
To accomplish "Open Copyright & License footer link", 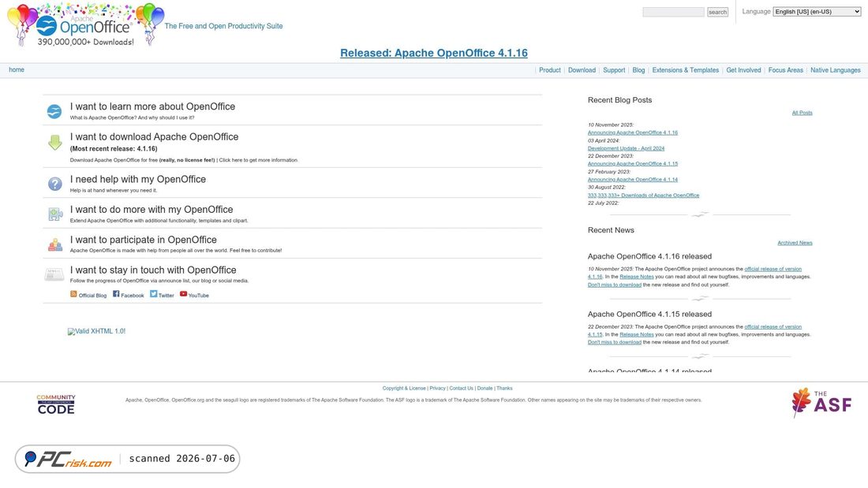I will 404,389.
